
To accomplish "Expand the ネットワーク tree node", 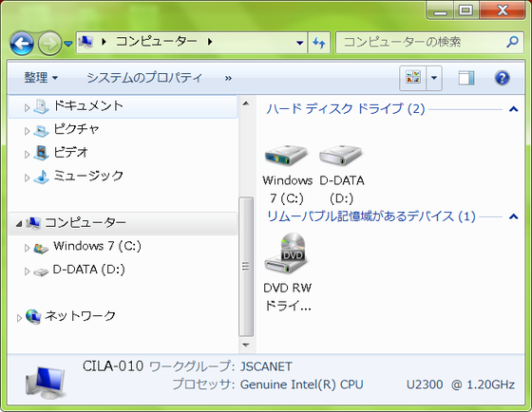I will [x=19, y=318].
